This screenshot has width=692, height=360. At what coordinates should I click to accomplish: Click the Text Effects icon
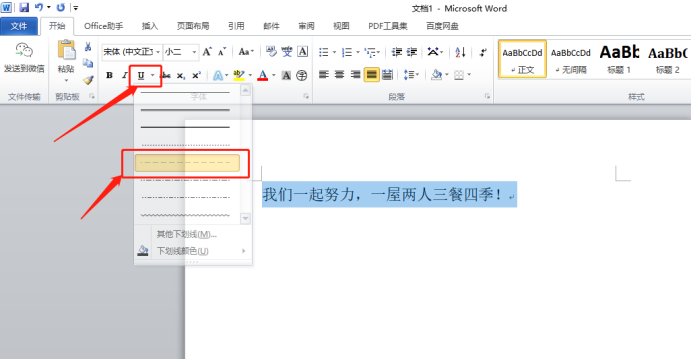tap(218, 75)
